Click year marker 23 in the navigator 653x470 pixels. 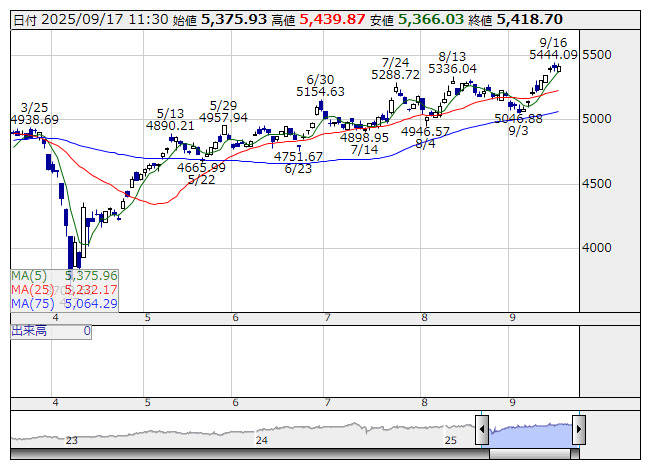pyautogui.click(x=72, y=440)
